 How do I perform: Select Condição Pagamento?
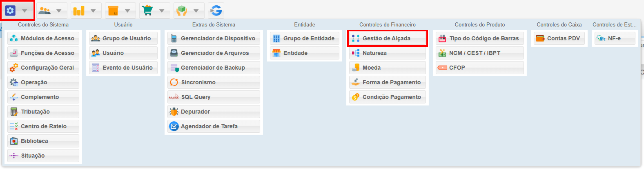click(x=388, y=97)
